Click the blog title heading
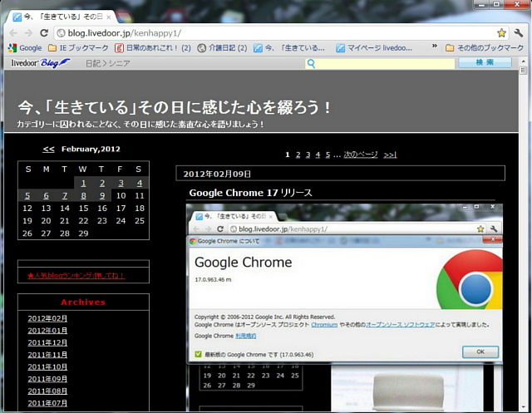The height and width of the screenshot is (413, 532). click(175, 107)
